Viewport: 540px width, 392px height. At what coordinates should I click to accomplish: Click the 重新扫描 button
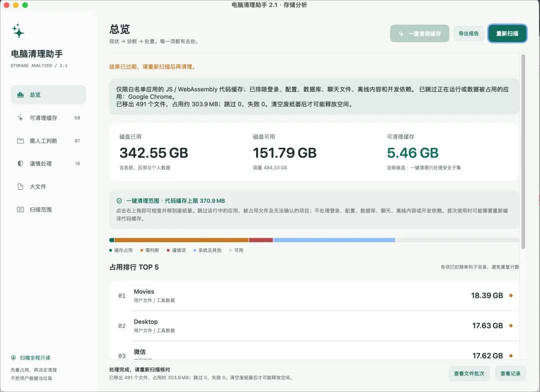(x=507, y=33)
